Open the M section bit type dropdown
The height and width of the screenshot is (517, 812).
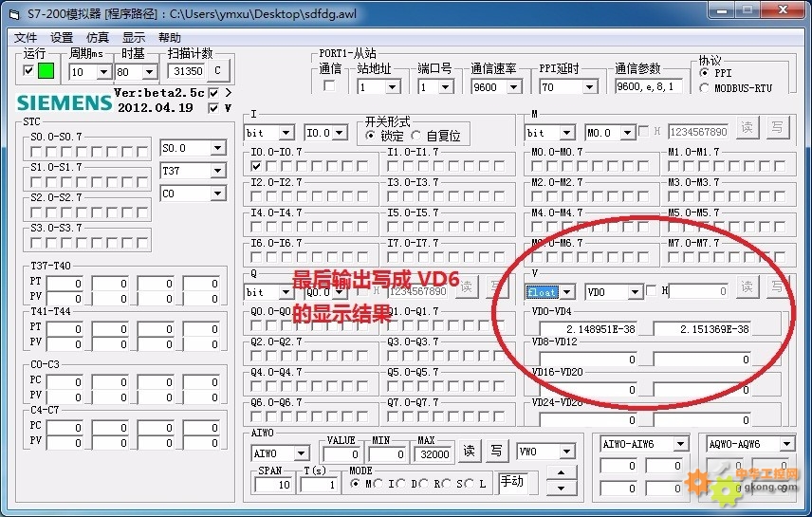[567, 133]
